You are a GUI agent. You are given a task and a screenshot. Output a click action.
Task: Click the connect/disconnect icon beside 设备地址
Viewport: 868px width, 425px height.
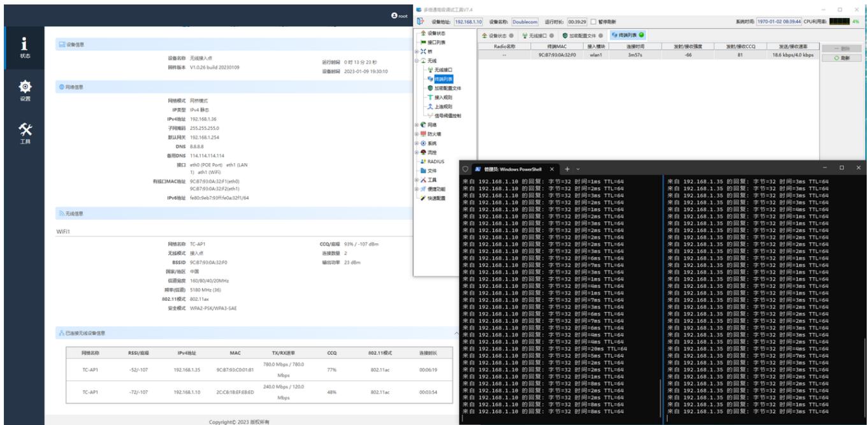click(419, 22)
